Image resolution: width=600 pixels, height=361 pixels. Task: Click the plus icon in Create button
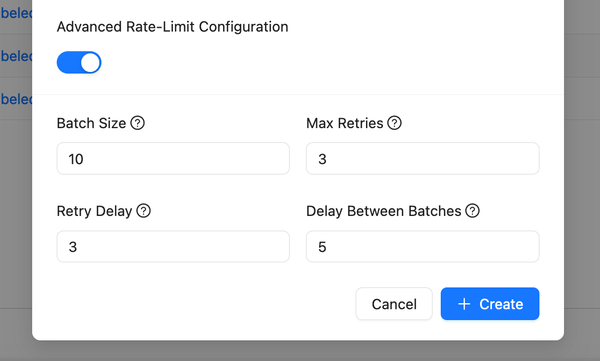tap(464, 304)
